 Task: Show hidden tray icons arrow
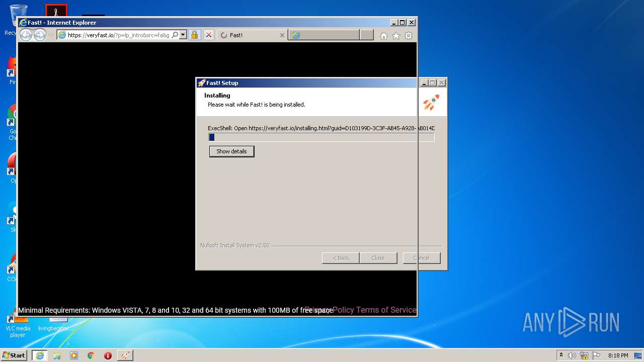point(561,355)
